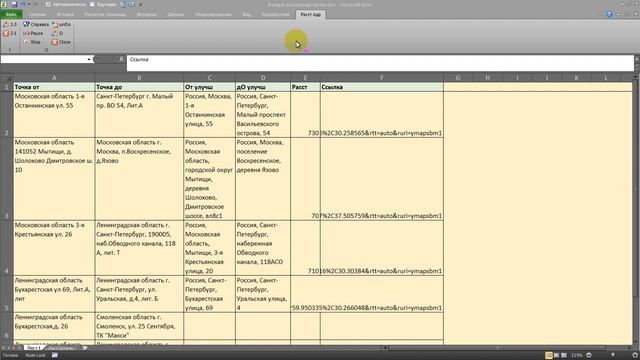The height and width of the screenshot is (360, 640).
Task: Click the O ribbon button
Action: click(x=58, y=33)
